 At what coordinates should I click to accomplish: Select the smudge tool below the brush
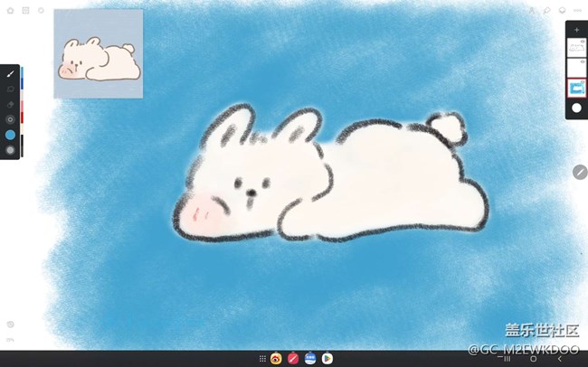(10, 89)
